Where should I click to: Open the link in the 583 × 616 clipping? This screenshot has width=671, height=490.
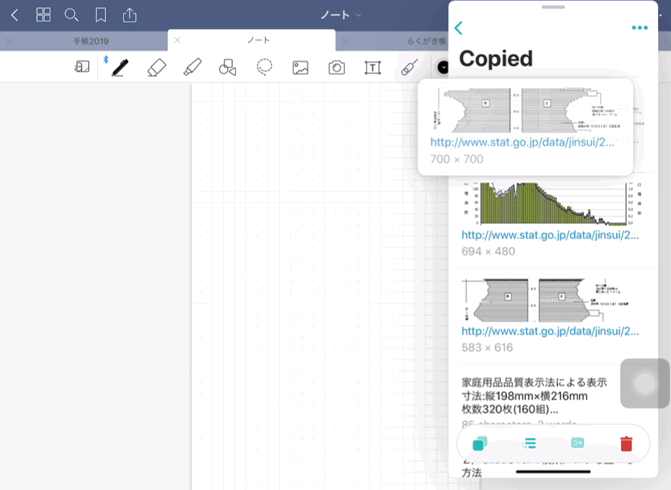(550, 331)
